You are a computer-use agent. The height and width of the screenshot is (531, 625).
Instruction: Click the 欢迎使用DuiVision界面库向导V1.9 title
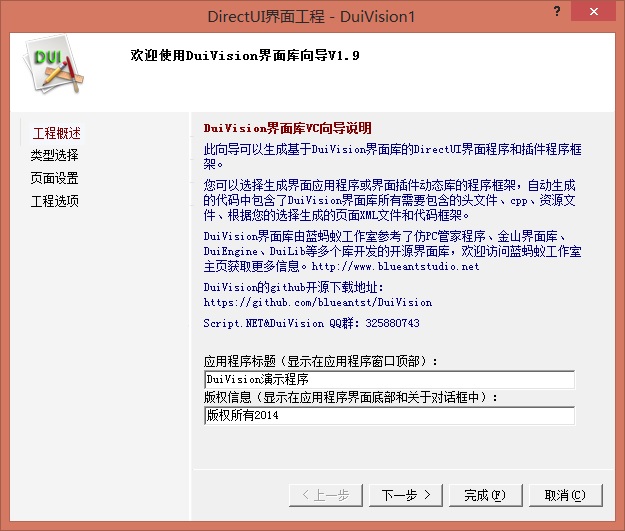(245, 55)
